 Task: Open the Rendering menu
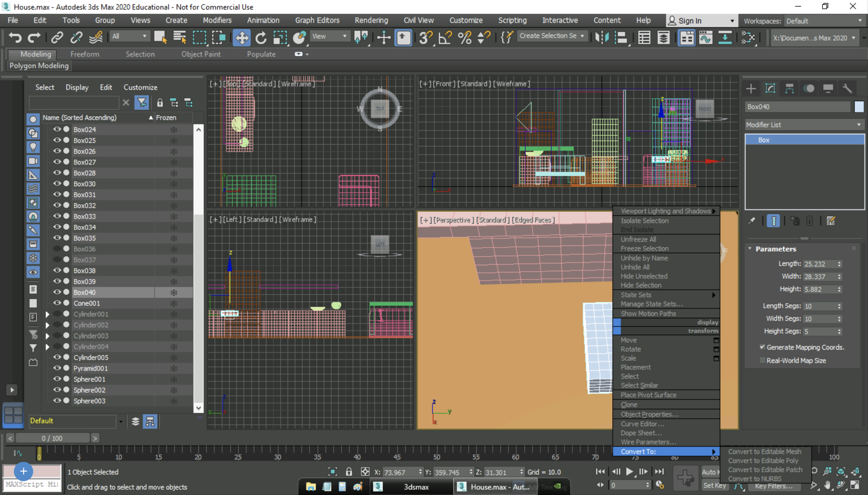pyautogui.click(x=371, y=20)
